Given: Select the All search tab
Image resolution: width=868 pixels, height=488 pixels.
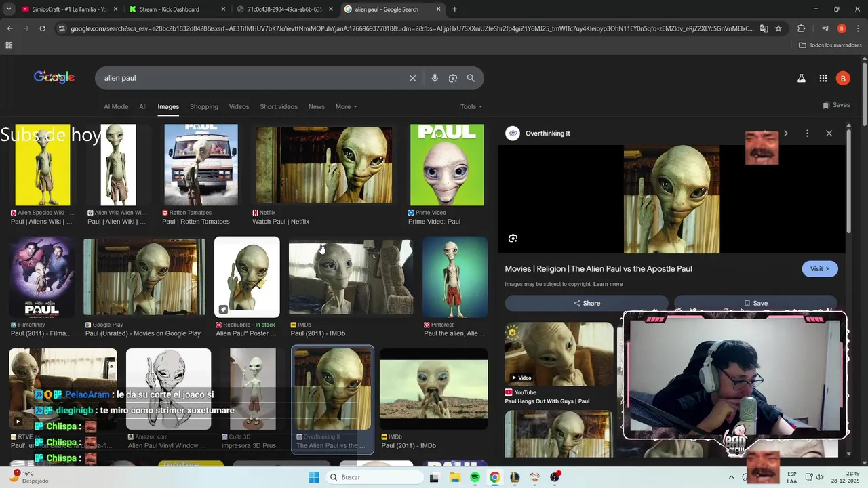Looking at the screenshot, I should pyautogui.click(x=143, y=106).
